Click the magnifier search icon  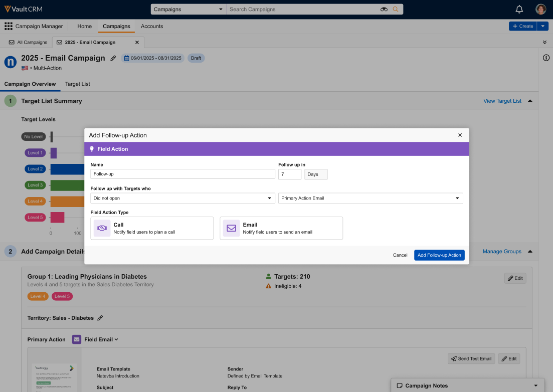pos(396,9)
